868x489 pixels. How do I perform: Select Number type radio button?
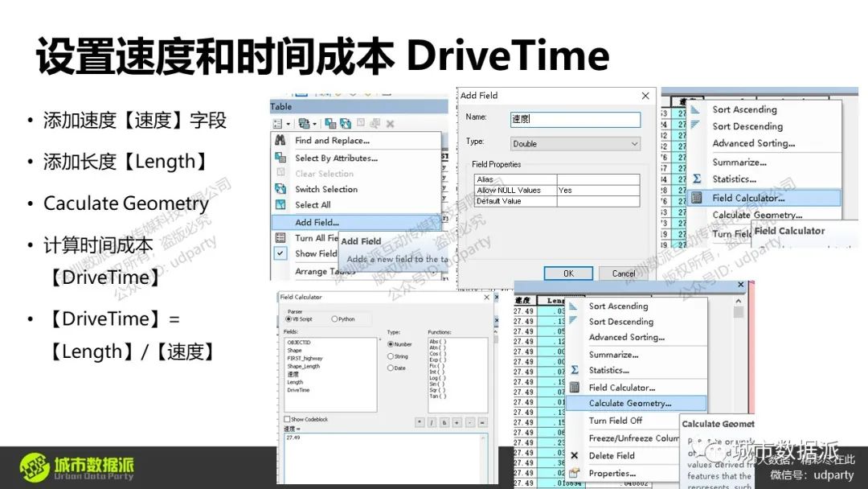(391, 344)
